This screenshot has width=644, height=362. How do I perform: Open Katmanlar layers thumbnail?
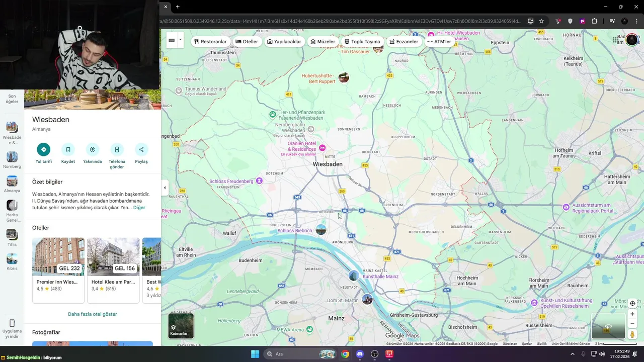tap(181, 326)
